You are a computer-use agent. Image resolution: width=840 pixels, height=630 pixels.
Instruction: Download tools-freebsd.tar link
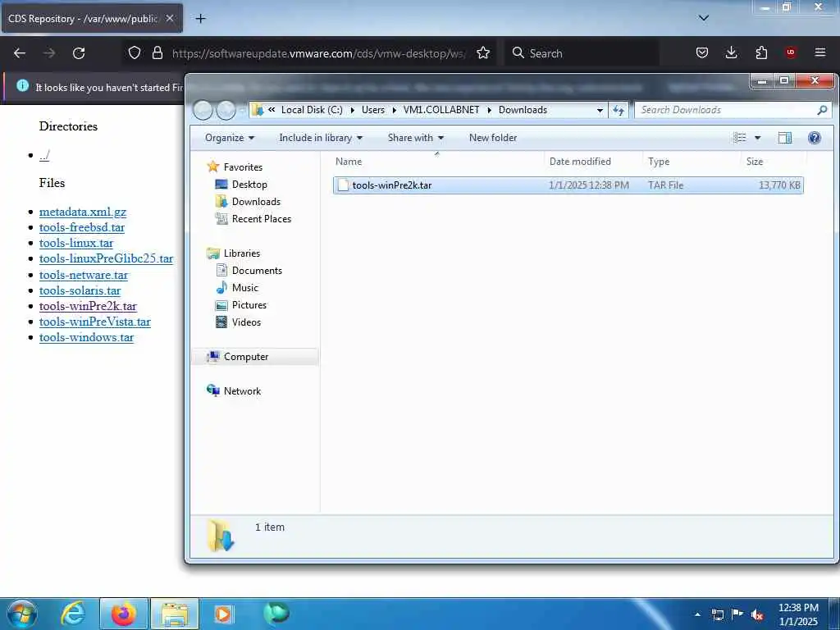(82, 227)
